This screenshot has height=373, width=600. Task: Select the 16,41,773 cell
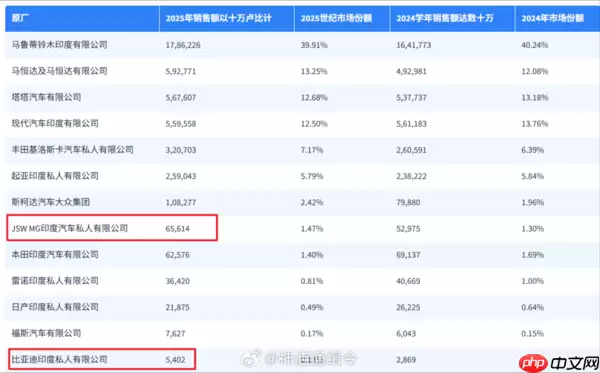pyautogui.click(x=414, y=45)
